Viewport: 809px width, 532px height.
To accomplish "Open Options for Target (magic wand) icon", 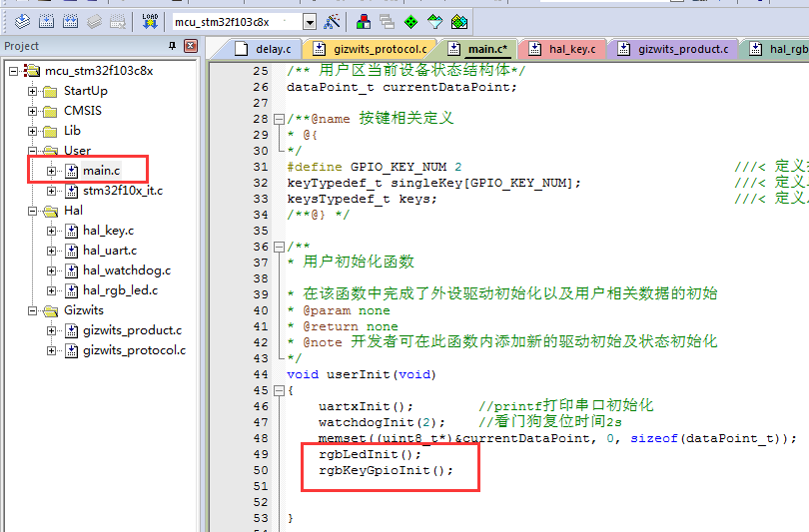I will pyautogui.click(x=333, y=21).
